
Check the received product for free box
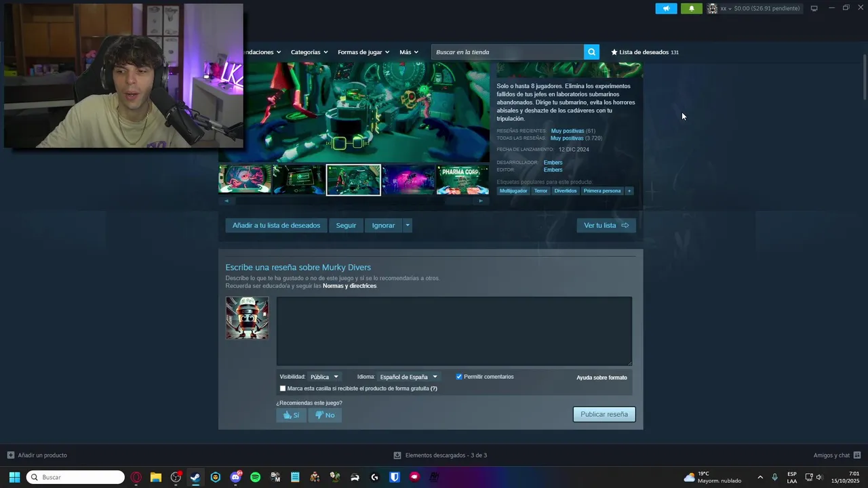(283, 388)
